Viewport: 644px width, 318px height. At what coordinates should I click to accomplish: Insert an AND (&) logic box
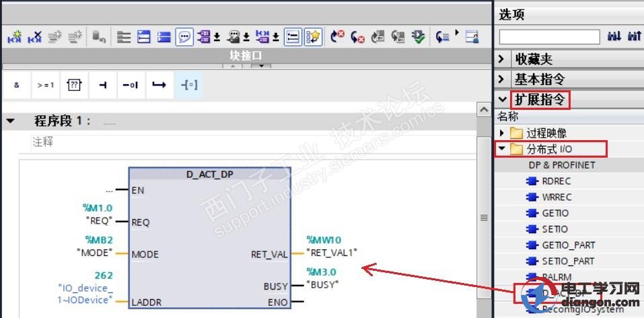click(17, 85)
